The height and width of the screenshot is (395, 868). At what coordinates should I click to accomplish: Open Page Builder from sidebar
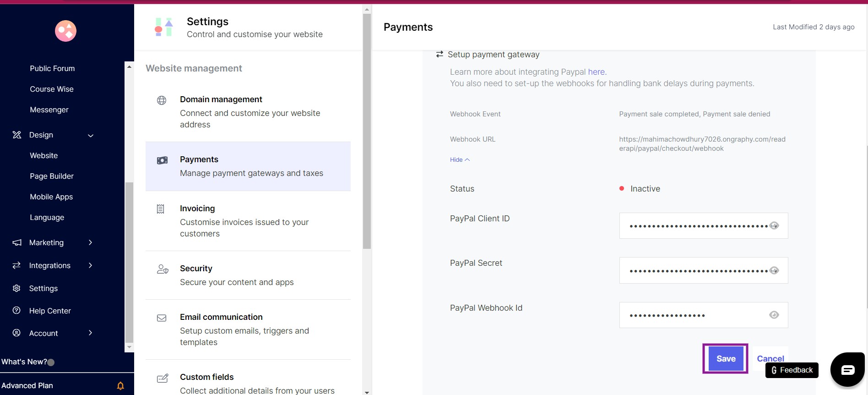click(52, 176)
